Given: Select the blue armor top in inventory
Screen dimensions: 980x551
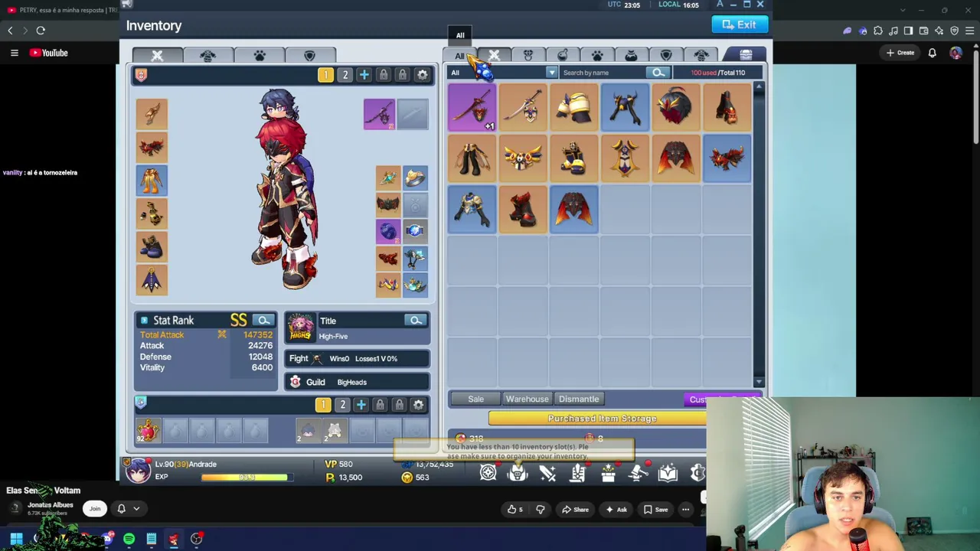Looking at the screenshot, I should click(x=472, y=210).
